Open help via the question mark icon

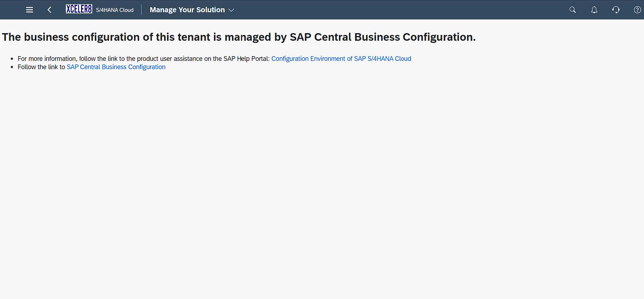point(637,10)
